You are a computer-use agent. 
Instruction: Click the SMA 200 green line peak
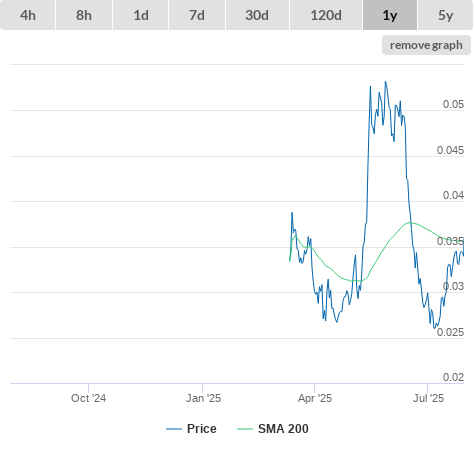click(410, 222)
